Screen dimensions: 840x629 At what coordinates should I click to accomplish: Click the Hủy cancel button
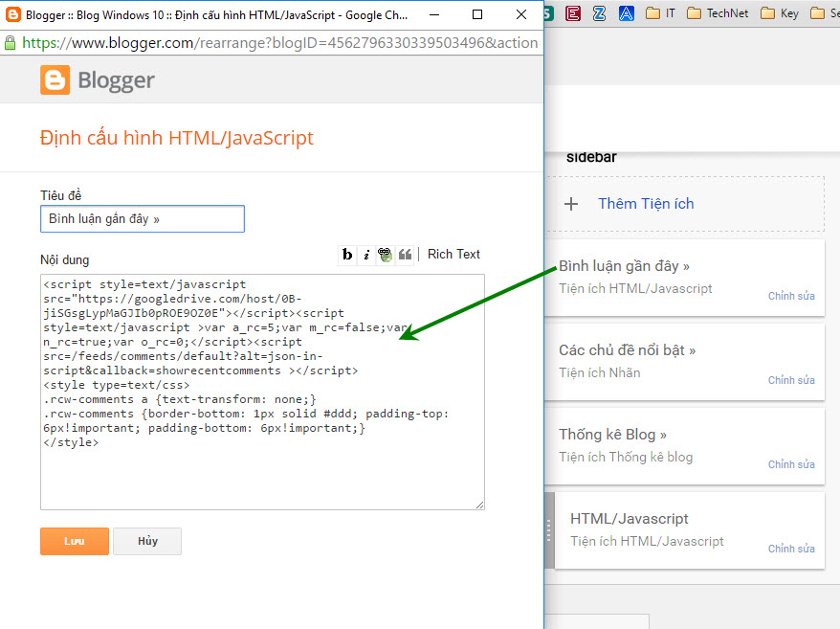[x=147, y=541]
